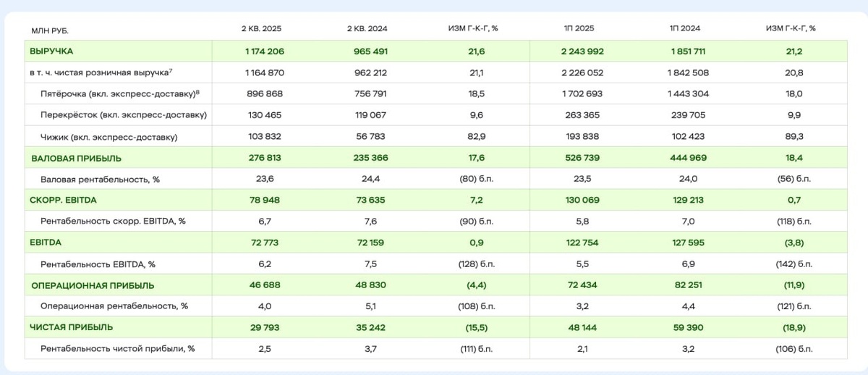Select the 'ВЫРУЧКА' row label

[51, 51]
